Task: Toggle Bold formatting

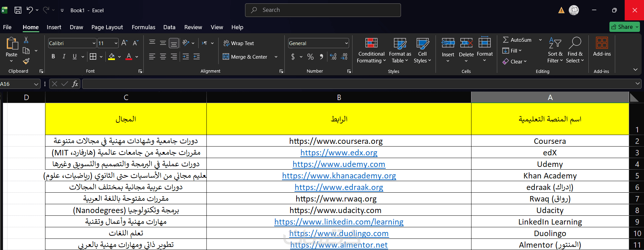Action: click(x=53, y=57)
